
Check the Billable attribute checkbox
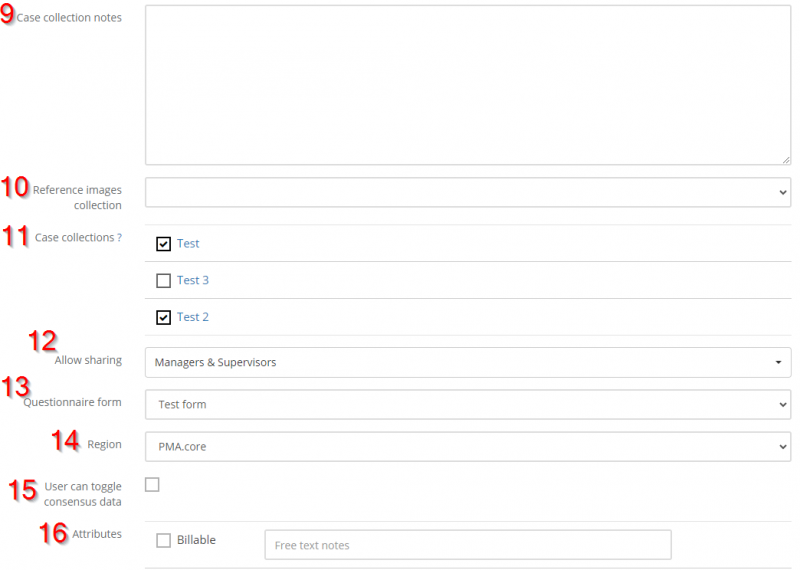pos(164,541)
